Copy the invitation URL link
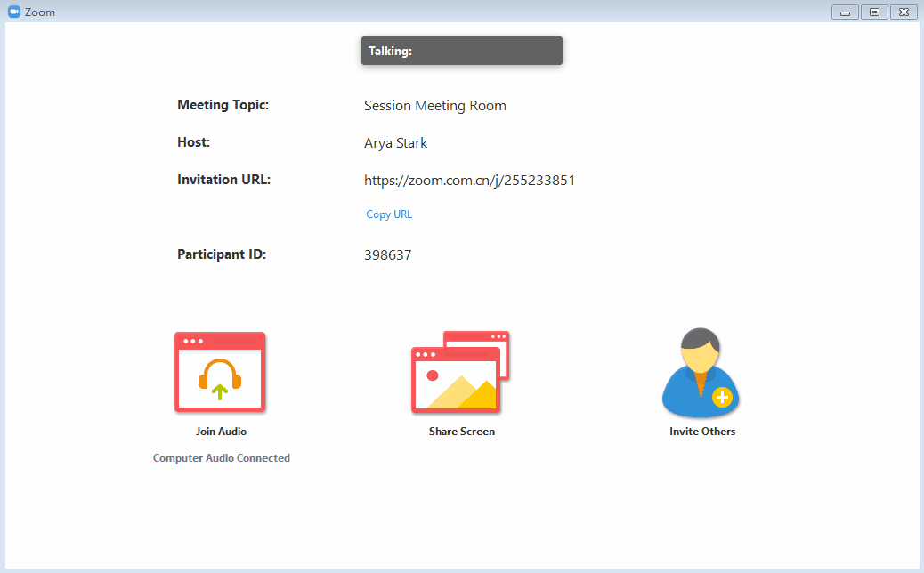The width and height of the screenshot is (924, 573). coord(389,214)
